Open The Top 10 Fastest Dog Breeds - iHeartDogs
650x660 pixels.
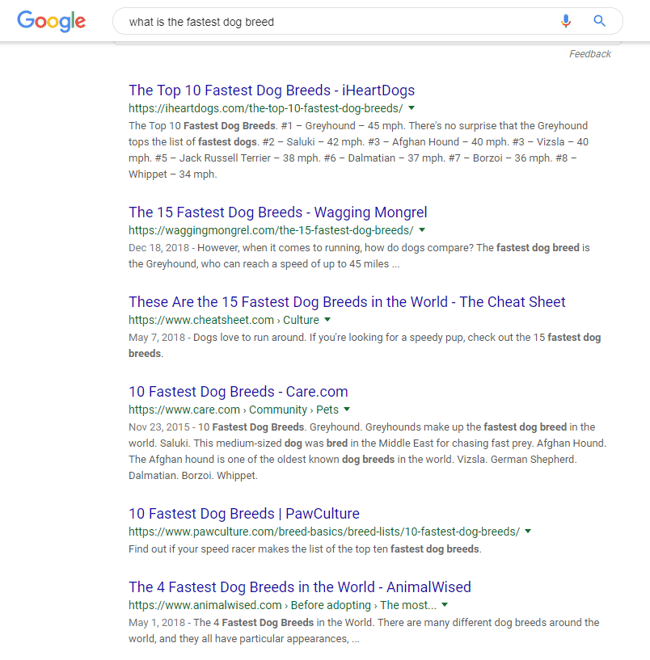272,90
